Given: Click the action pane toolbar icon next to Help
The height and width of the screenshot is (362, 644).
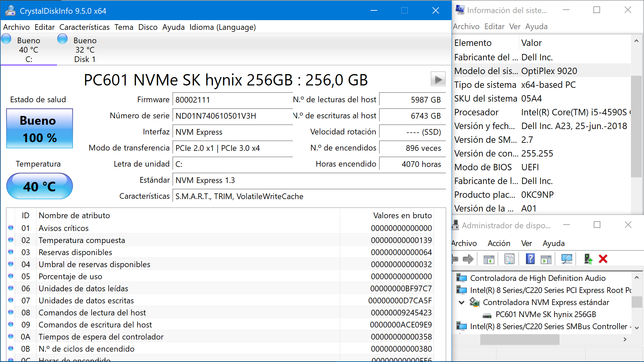Looking at the screenshot, I should click(546, 259).
